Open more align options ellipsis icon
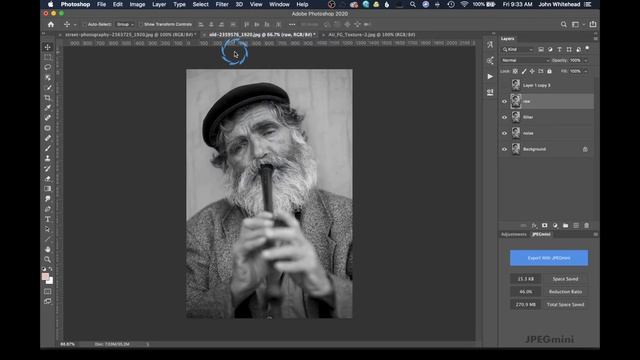This screenshot has height=360, width=640. pyautogui.click(x=292, y=24)
